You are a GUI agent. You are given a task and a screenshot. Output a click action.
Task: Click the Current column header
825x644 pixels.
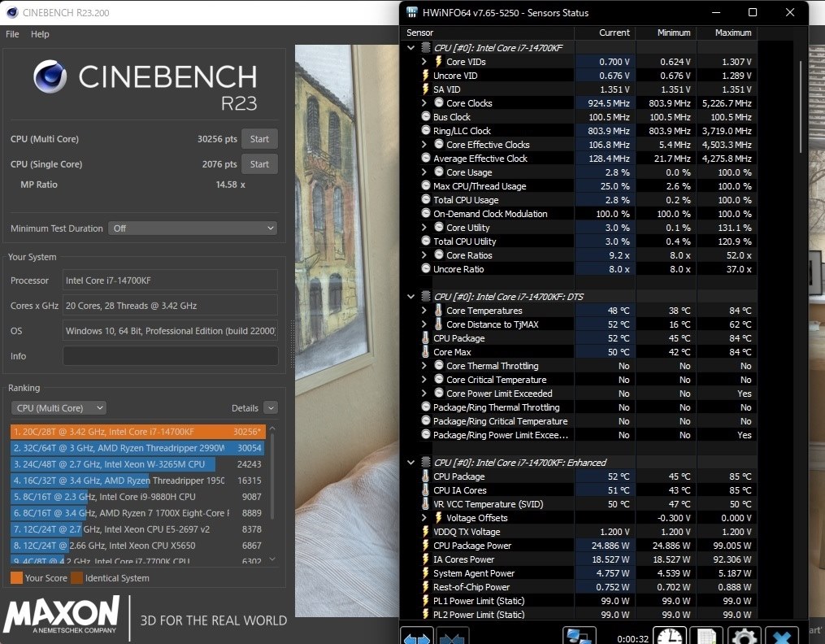pos(605,33)
